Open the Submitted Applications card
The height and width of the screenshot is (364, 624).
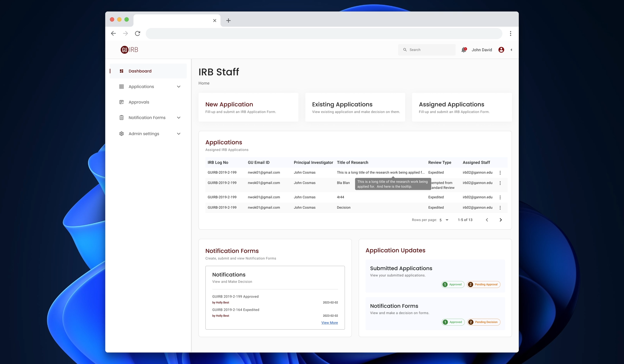[435, 276]
